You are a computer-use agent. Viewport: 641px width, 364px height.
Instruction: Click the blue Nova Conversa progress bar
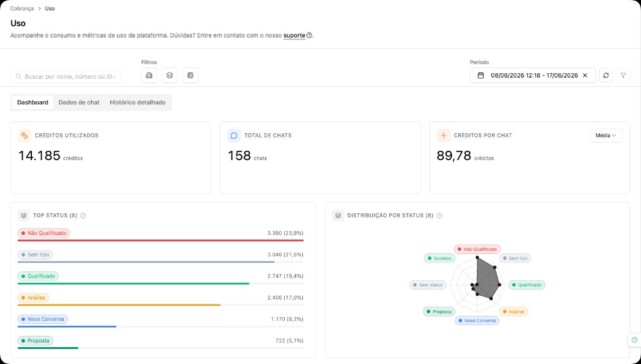[67, 326]
